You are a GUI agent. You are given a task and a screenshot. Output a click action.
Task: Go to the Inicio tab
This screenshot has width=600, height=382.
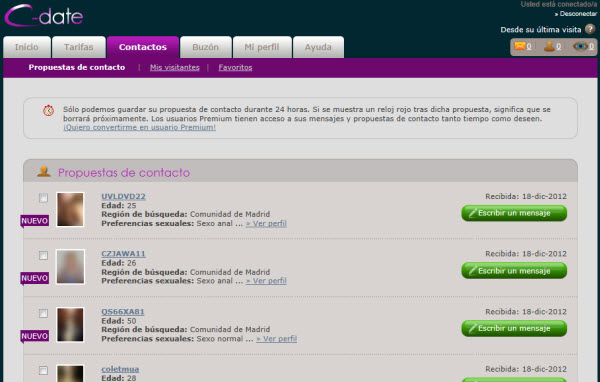tap(26, 47)
